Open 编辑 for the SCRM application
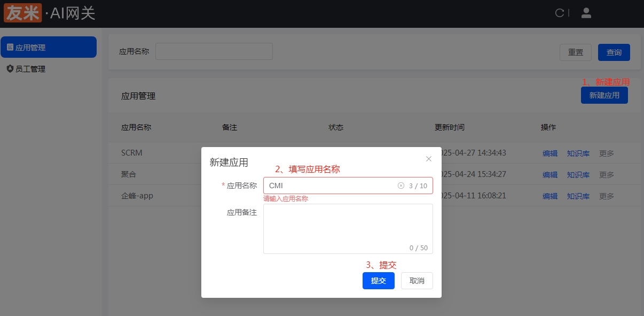The image size is (644, 316). pos(550,153)
